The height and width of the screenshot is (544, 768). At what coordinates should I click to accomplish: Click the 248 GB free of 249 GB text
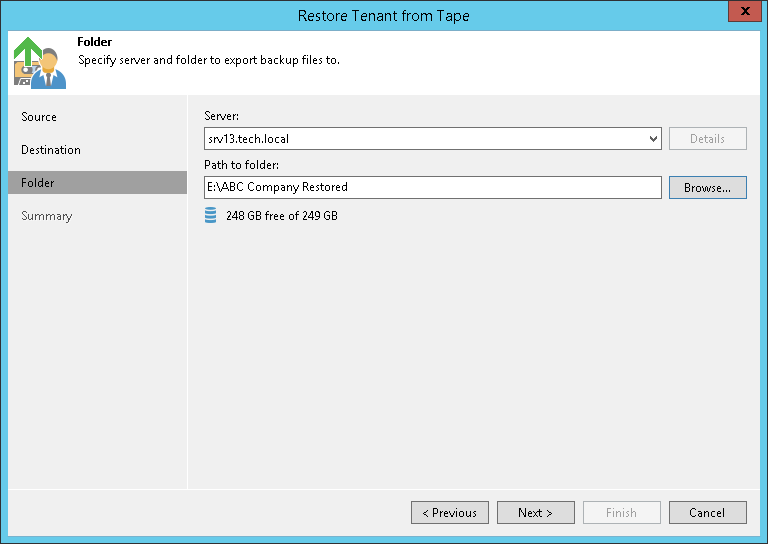pos(282,215)
